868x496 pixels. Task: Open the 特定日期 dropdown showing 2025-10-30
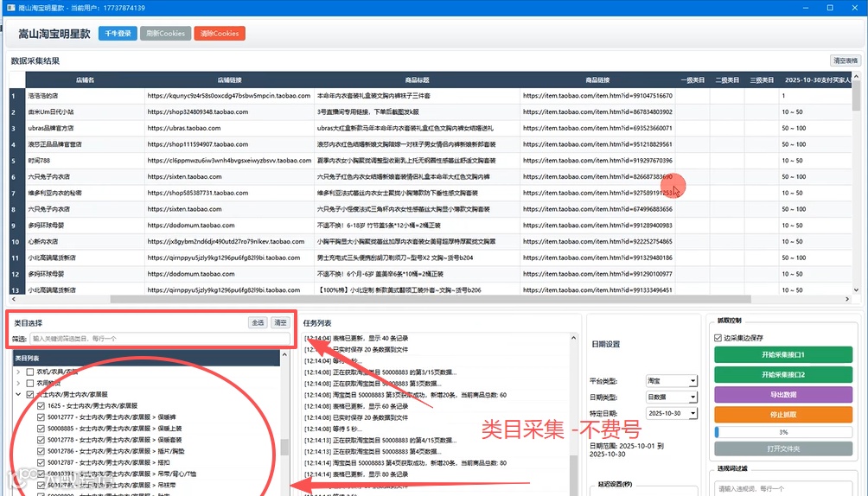[x=672, y=413]
